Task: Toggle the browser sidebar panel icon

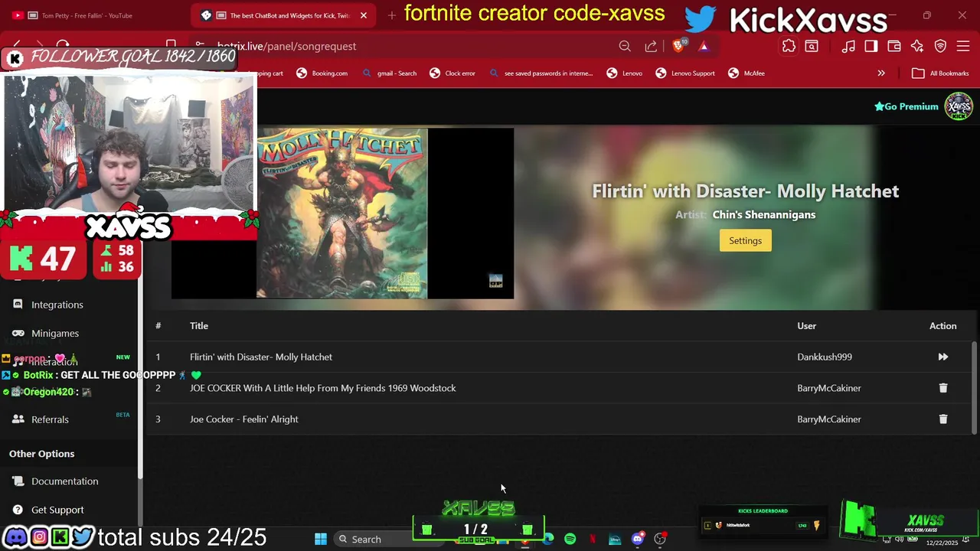Action: [871, 46]
